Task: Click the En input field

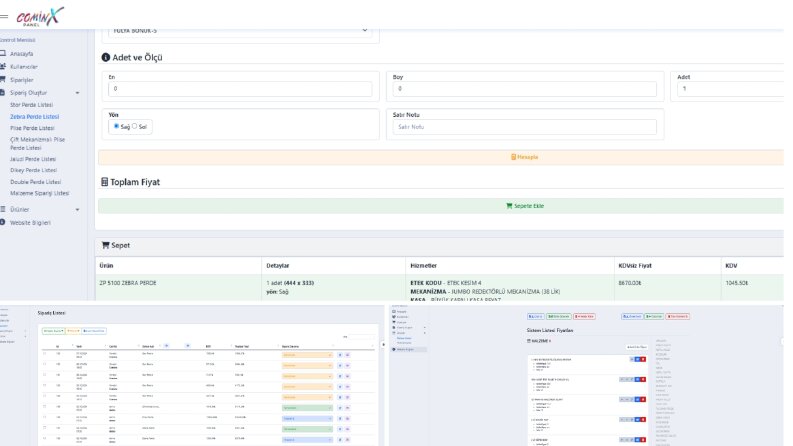Action: pos(240,88)
